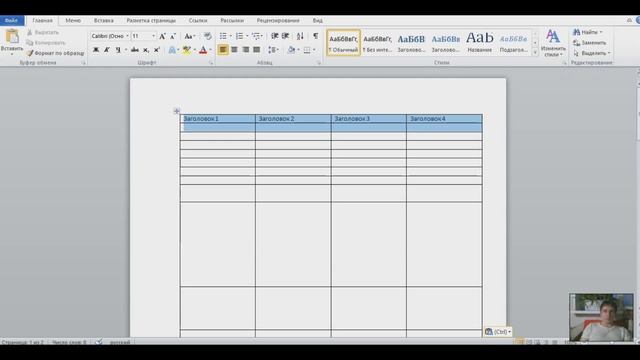Screen dimensions: 640x360
Task: Shrink font size with smaller A icon
Action: 173,36
